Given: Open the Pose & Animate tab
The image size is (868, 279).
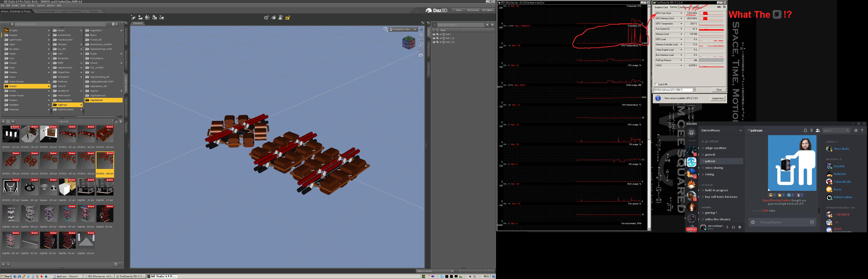Looking at the screenshot, I should tap(46, 11).
